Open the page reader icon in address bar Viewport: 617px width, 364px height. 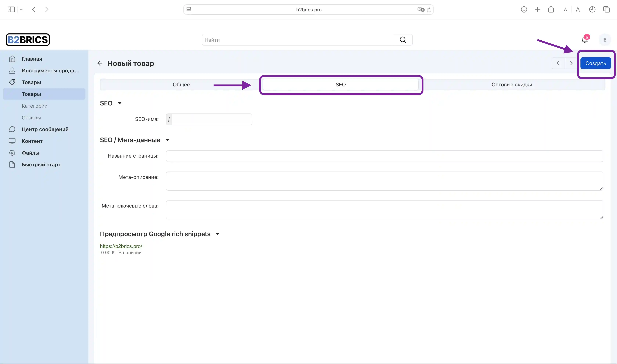click(189, 10)
